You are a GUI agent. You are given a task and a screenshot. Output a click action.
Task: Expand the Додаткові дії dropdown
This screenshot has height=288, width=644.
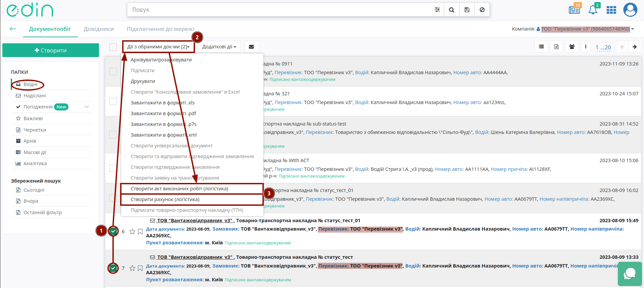219,47
